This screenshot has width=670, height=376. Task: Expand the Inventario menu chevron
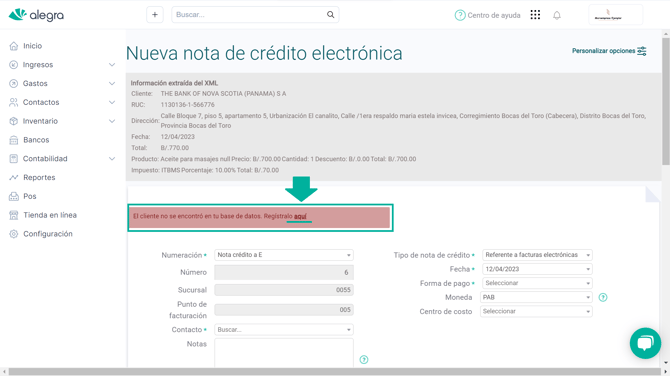point(112,121)
